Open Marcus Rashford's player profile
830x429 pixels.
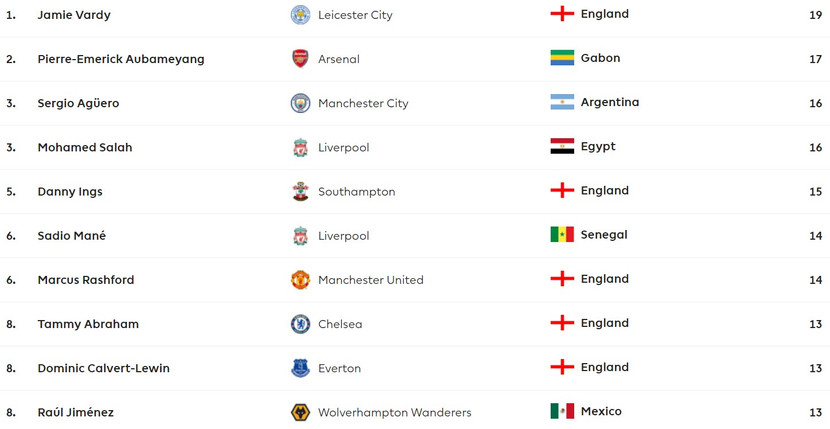[x=86, y=280]
